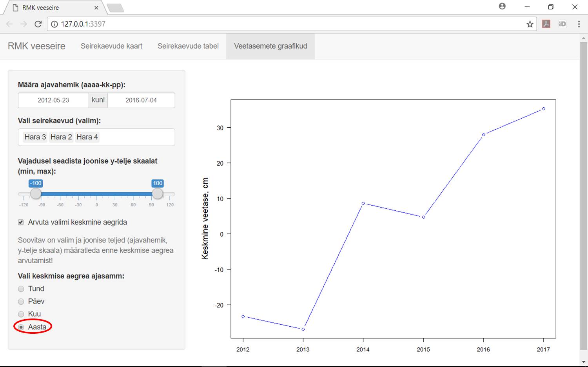This screenshot has height=367, width=588.
Task: Open the Adobe PDF extension icon
Action: [x=546, y=24]
